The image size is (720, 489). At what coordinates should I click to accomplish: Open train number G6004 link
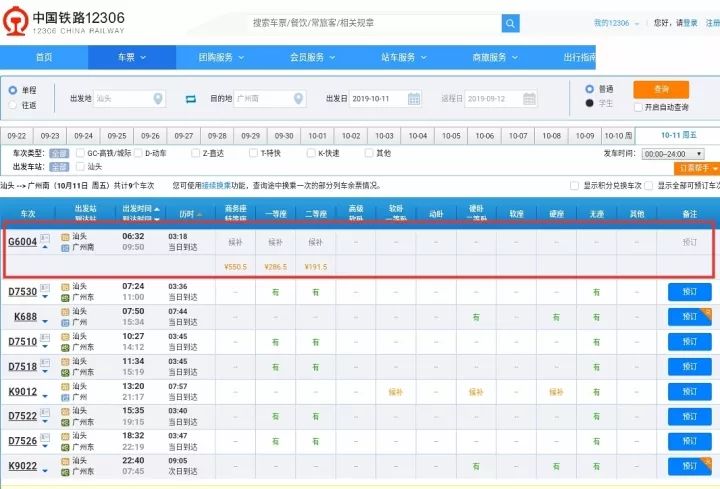[22, 242]
